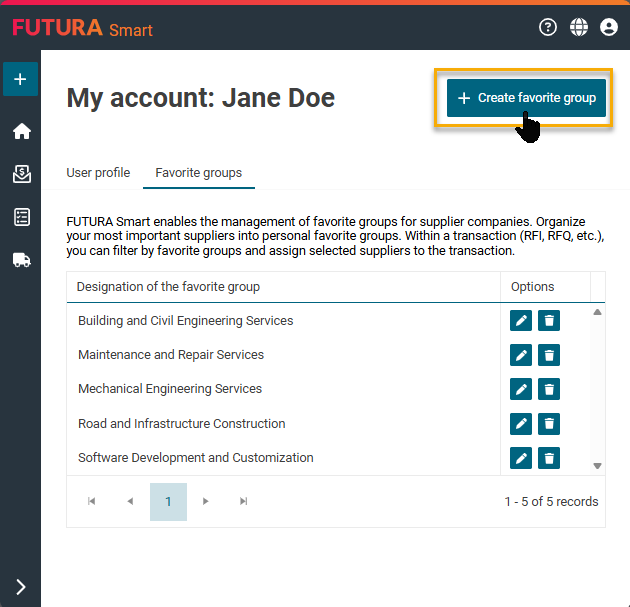Screen dimensions: 630x607
Task: Expand the sidebar with bottom chevron
Action: point(21,587)
